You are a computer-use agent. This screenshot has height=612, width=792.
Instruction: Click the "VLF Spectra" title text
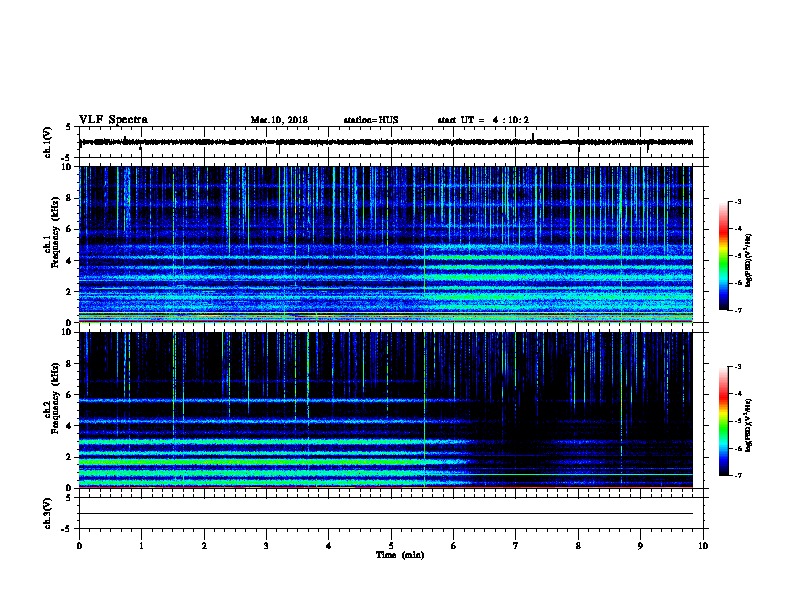[x=113, y=120]
